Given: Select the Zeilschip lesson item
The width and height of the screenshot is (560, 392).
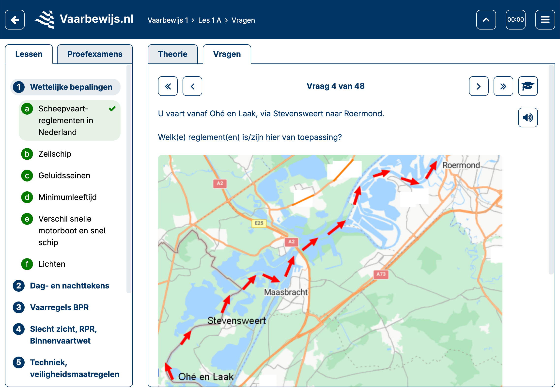Looking at the screenshot, I should point(55,154).
